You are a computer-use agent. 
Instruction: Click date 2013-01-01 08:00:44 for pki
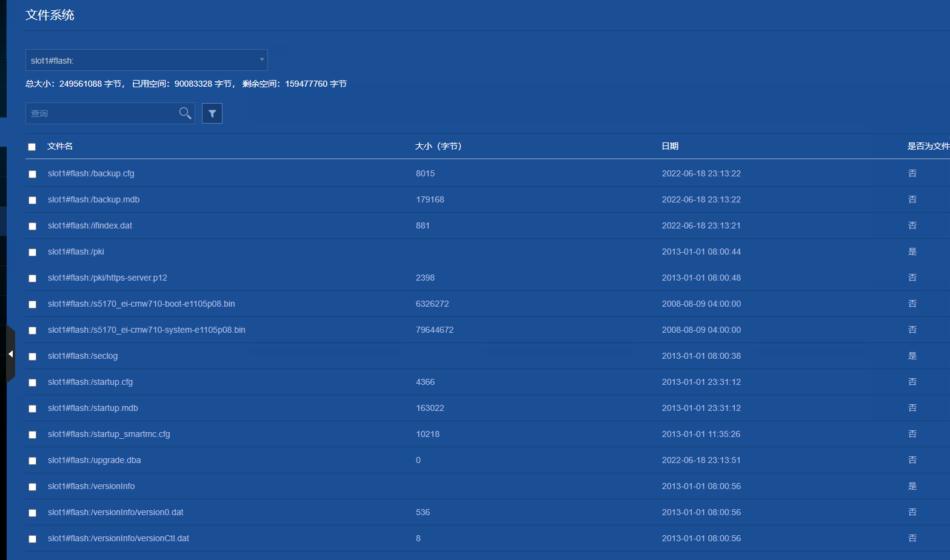pos(701,252)
